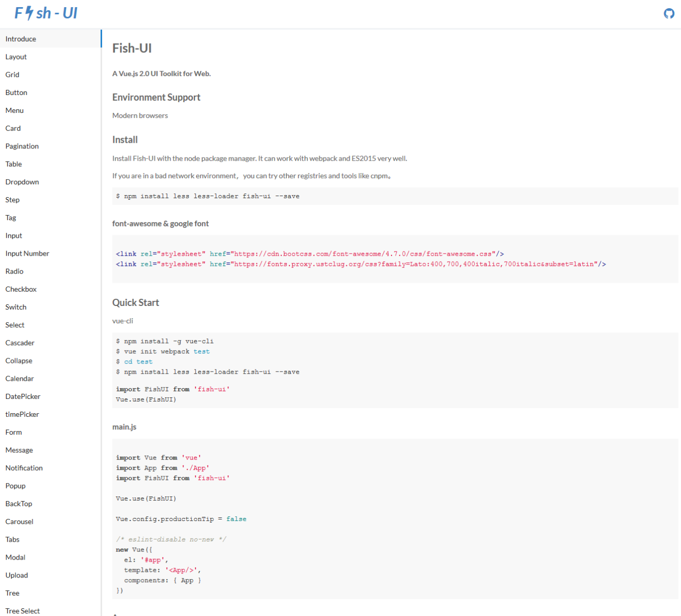The width and height of the screenshot is (681, 616).
Task: Open the Card component page
Action: click(x=13, y=128)
